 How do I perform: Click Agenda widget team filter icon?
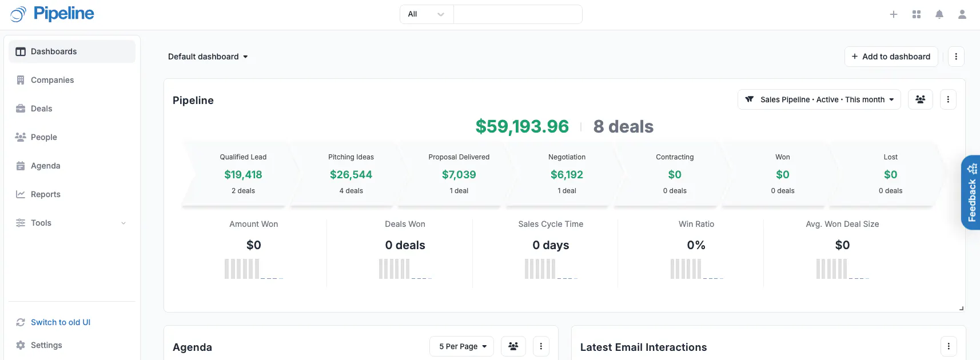point(513,346)
